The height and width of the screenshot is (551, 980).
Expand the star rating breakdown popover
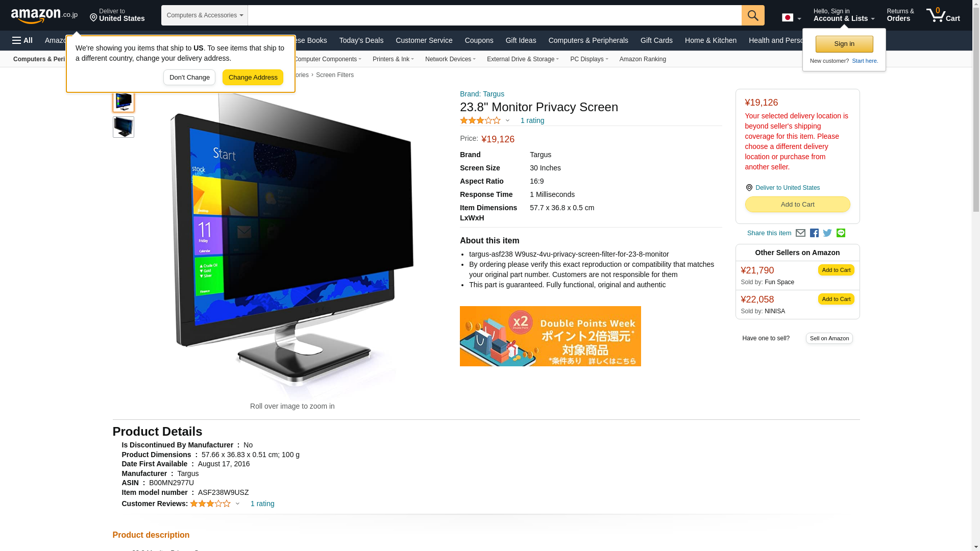point(484,120)
